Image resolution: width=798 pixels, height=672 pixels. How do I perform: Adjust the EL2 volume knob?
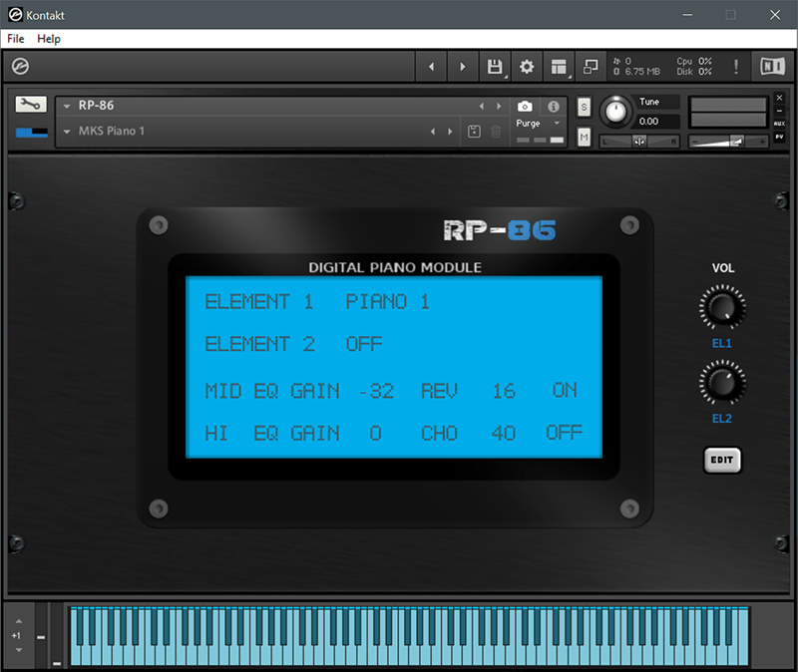[722, 383]
